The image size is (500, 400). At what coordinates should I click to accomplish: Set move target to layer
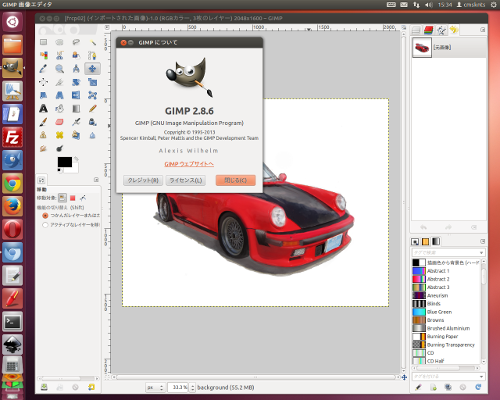pyautogui.click(x=62, y=198)
